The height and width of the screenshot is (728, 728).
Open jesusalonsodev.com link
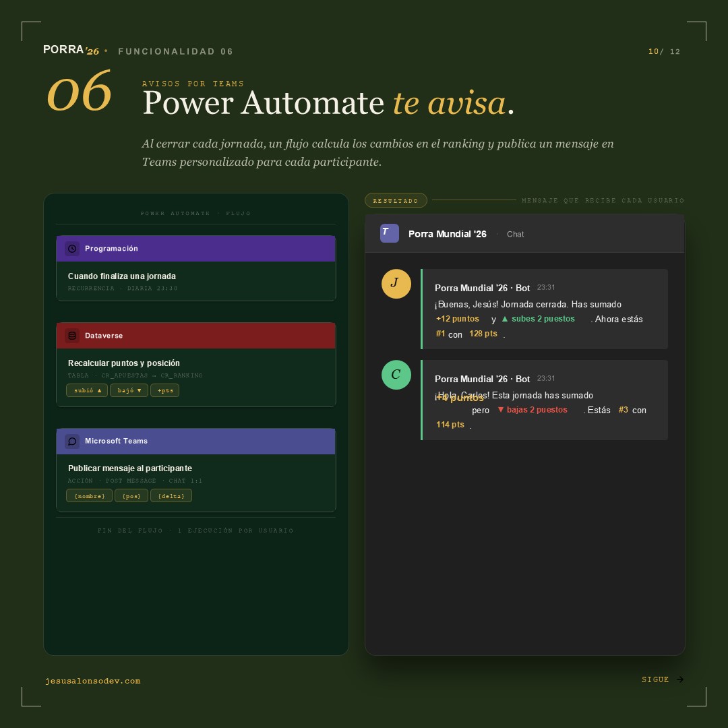click(93, 681)
